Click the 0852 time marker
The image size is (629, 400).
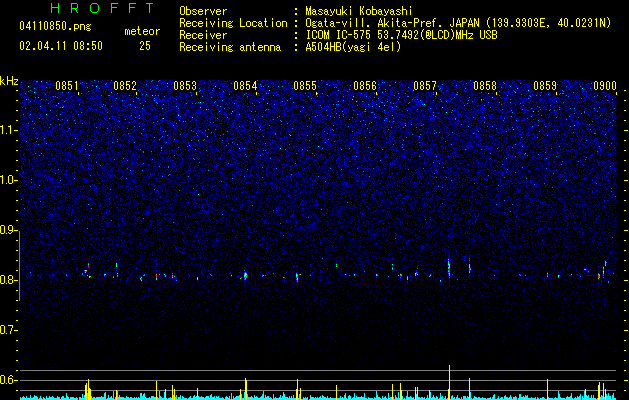click(125, 86)
